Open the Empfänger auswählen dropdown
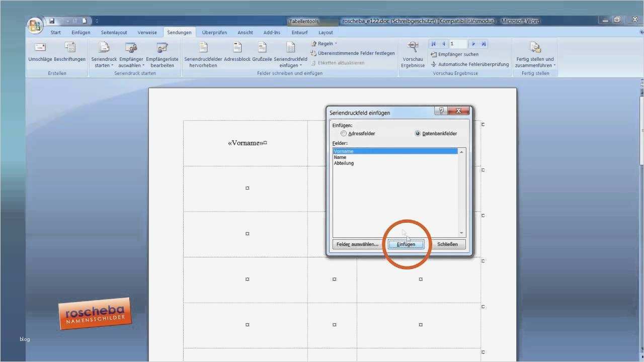Viewport: 644px width, 362px height. pyautogui.click(x=131, y=55)
